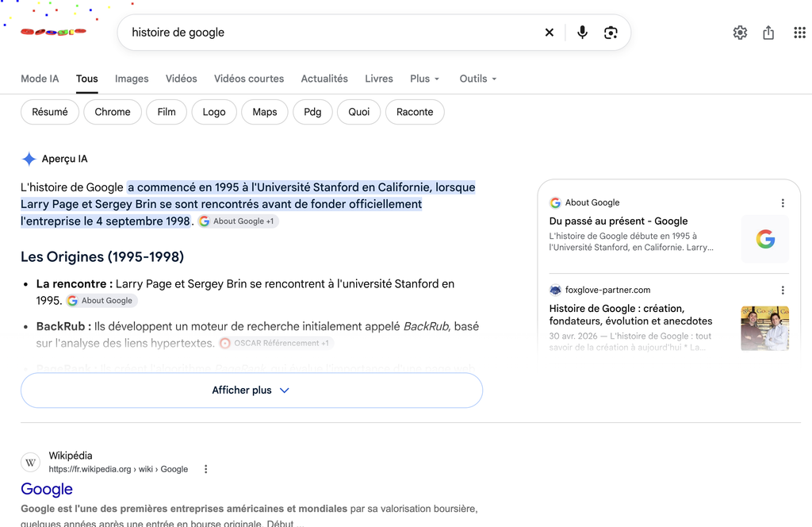Click the Google G thumbnail in sidebar

pos(765,239)
